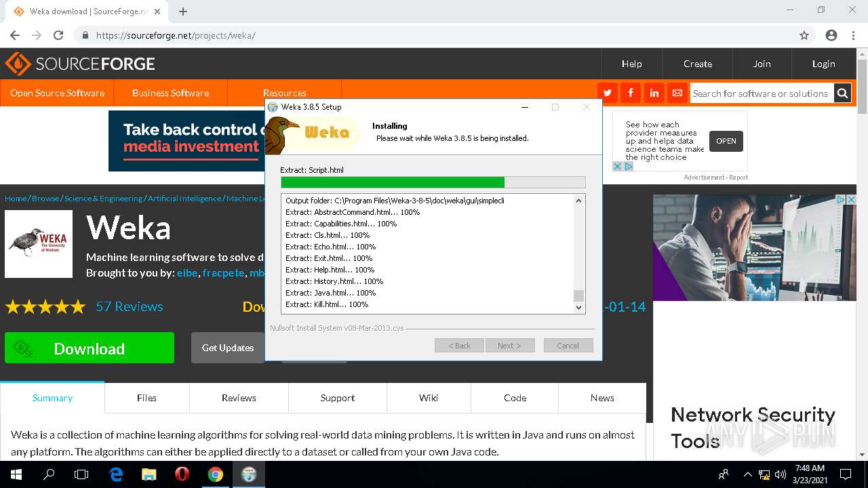Open the News tab
Image resolution: width=868 pixels, height=488 pixels.
tap(602, 398)
